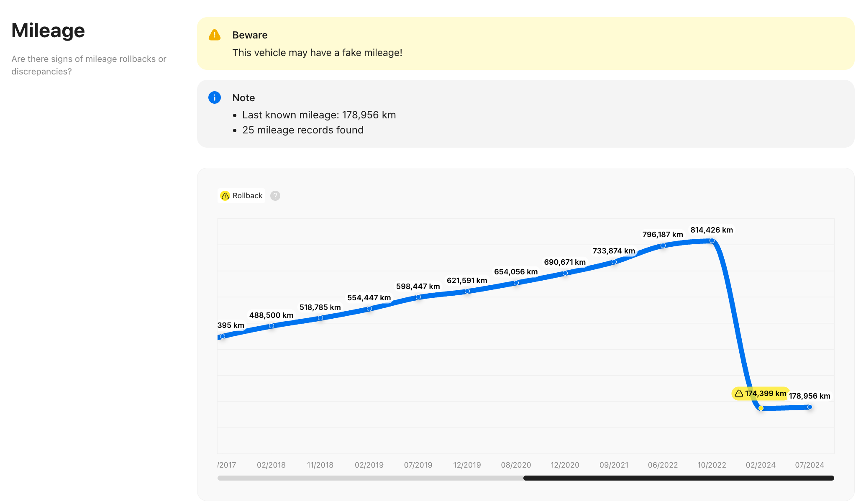The width and height of the screenshot is (866, 504).
Task: Click the 621,591 km data point
Action: point(467,291)
